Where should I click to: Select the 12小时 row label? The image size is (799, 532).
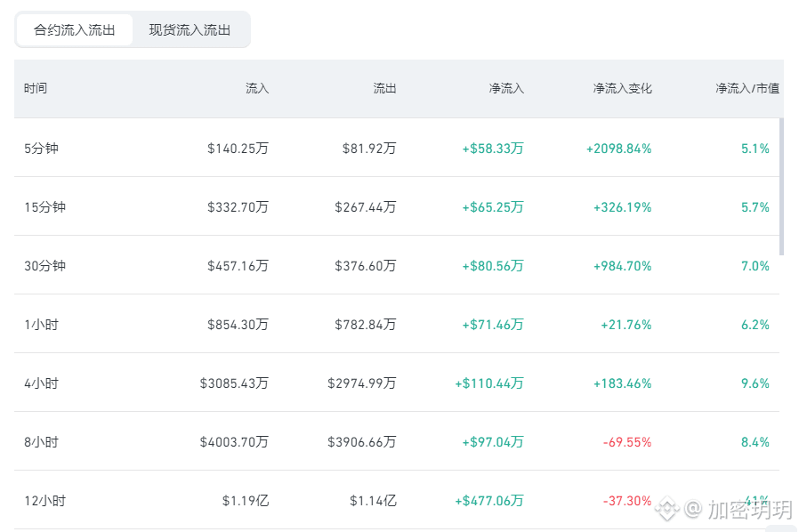click(44, 500)
